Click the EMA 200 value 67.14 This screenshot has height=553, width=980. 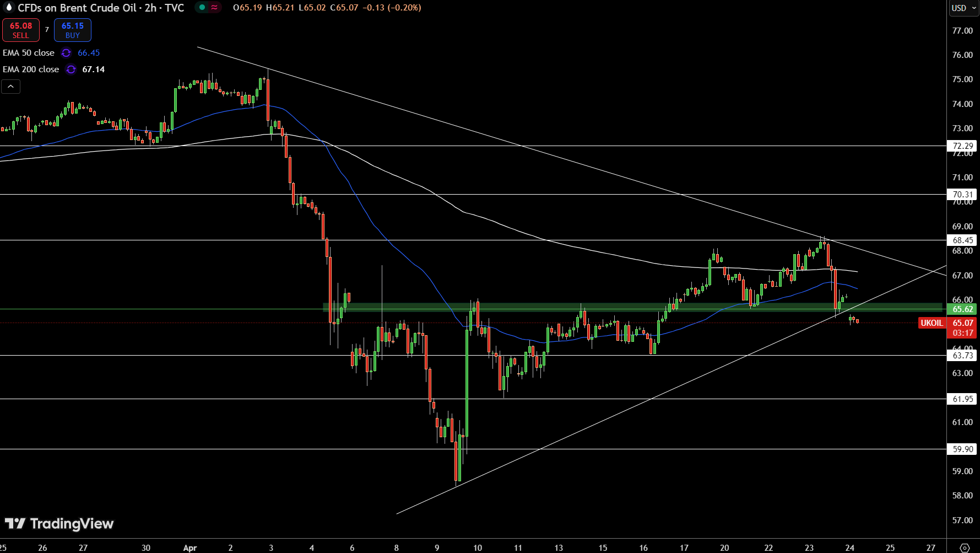94,69
